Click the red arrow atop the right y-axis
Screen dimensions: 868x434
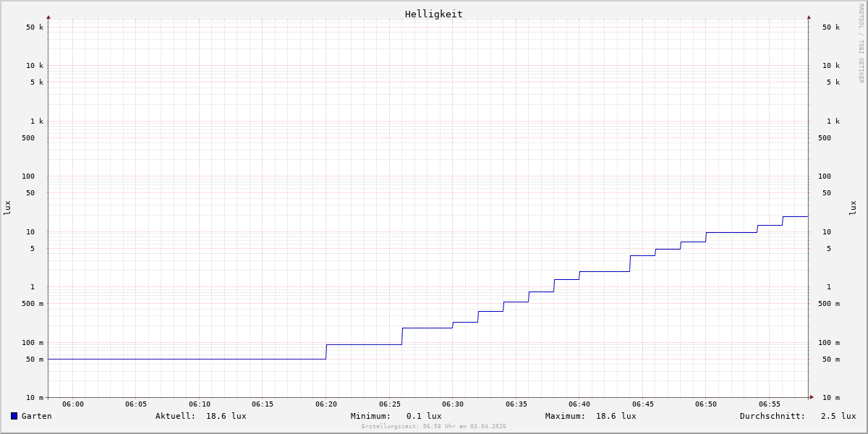pos(809,17)
